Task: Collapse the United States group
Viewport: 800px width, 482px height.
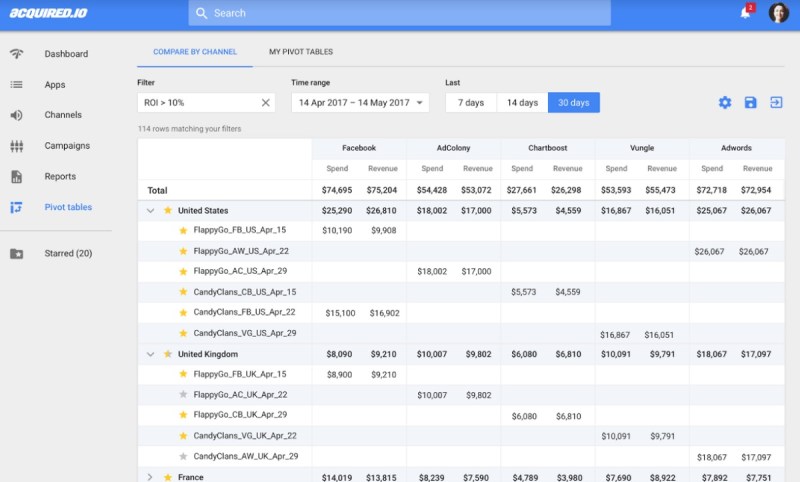Action: pyautogui.click(x=150, y=210)
